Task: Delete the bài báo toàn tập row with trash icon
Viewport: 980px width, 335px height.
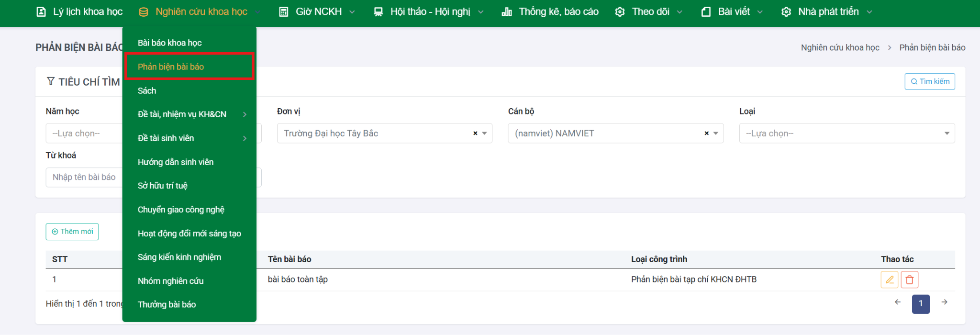Action: (909, 279)
